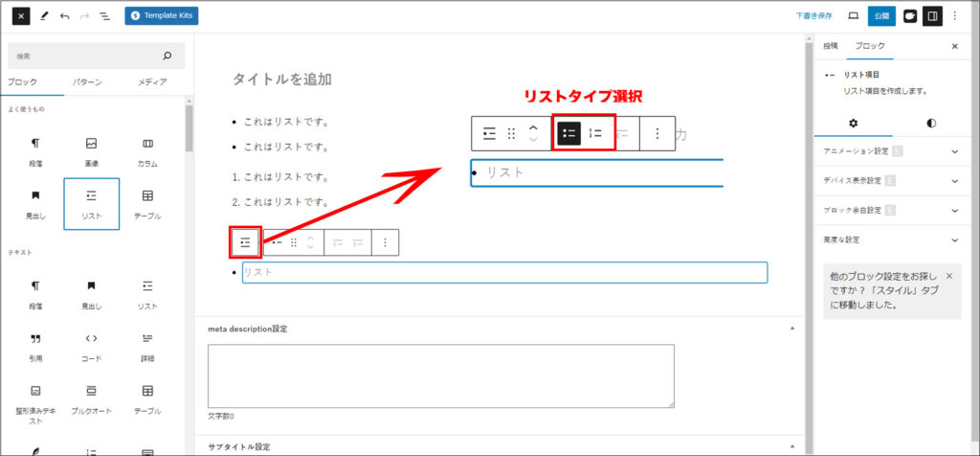Expand the デバイス表示設定 panel
Image resolution: width=980 pixels, height=456 pixels.
pos(890,181)
